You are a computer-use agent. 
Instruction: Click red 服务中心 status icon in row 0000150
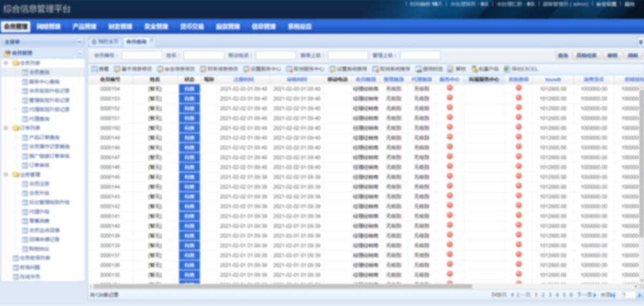coord(450,127)
